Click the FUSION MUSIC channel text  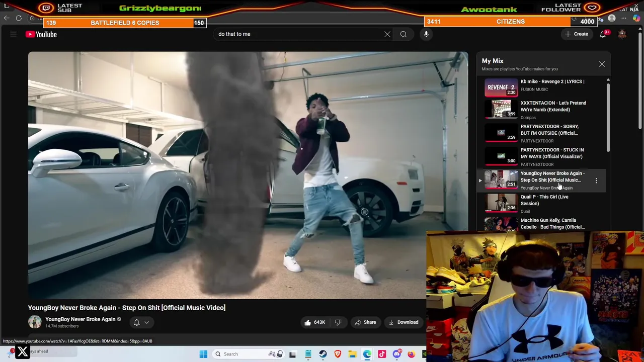pyautogui.click(x=534, y=89)
